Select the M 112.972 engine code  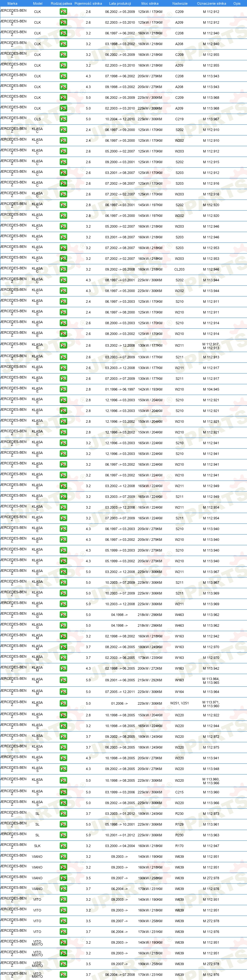(x=211, y=737)
